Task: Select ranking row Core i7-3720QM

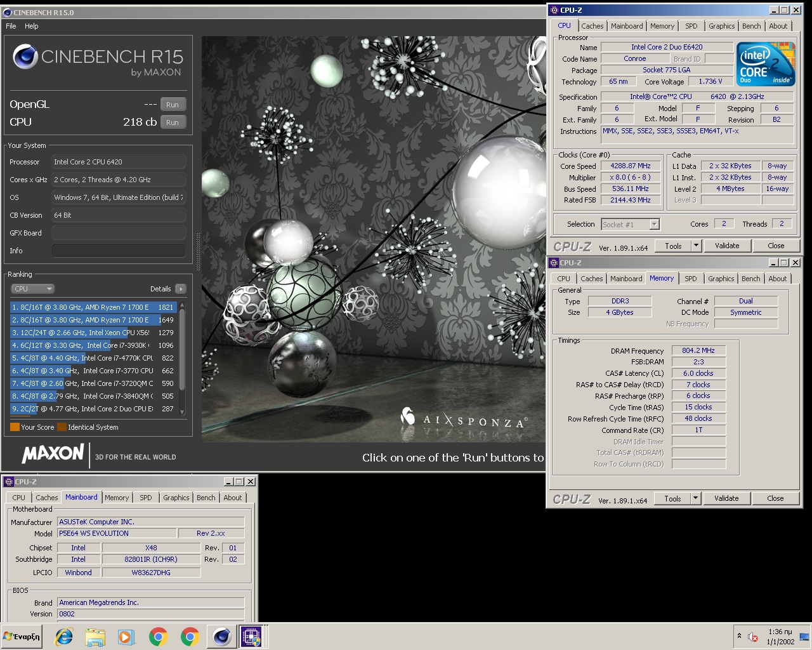Action: pos(93,383)
